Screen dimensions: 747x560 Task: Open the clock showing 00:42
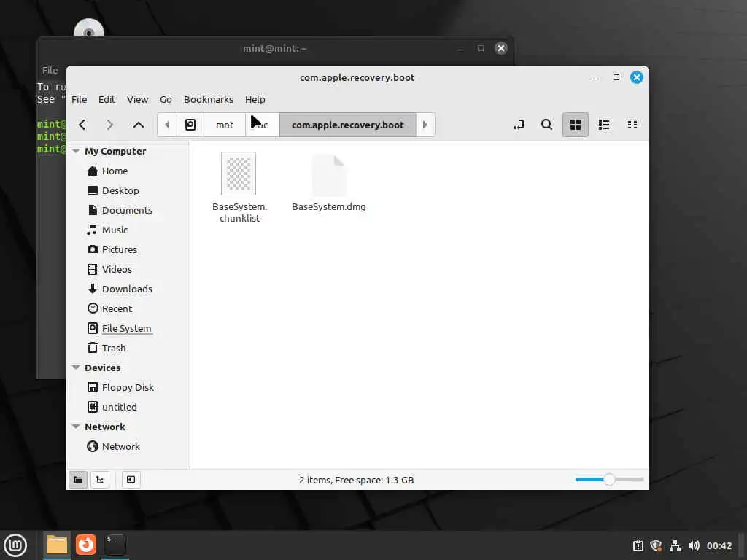(719, 545)
